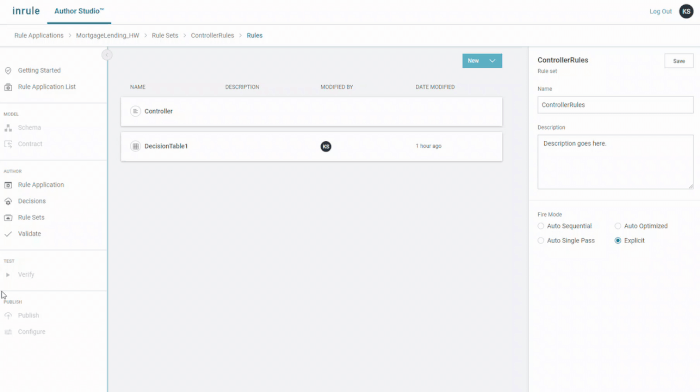Click the Log Out link

click(x=660, y=12)
